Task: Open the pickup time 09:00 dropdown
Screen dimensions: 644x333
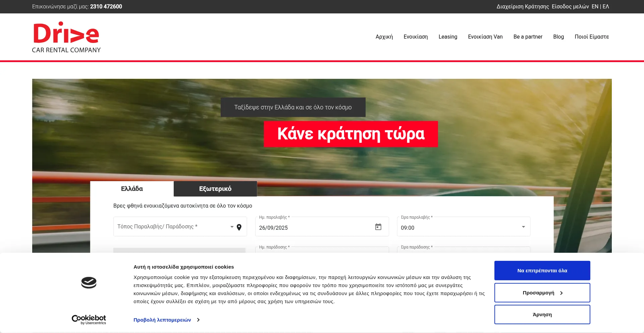Action: click(464, 227)
